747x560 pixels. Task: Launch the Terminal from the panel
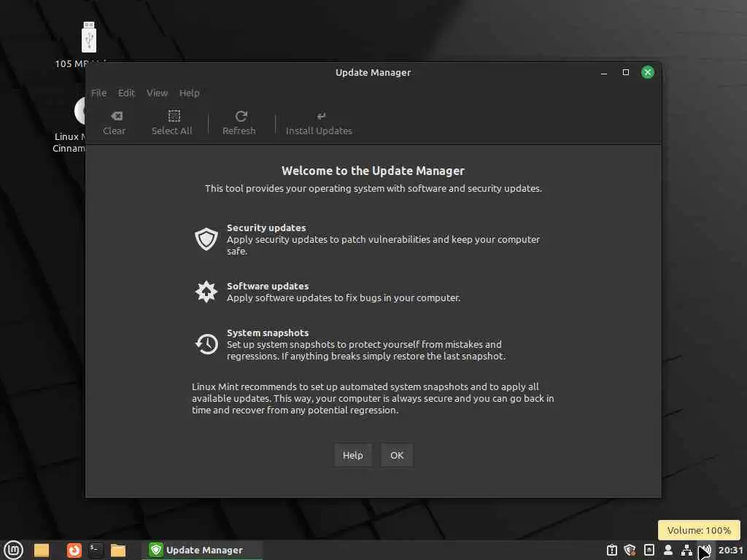tap(96, 551)
